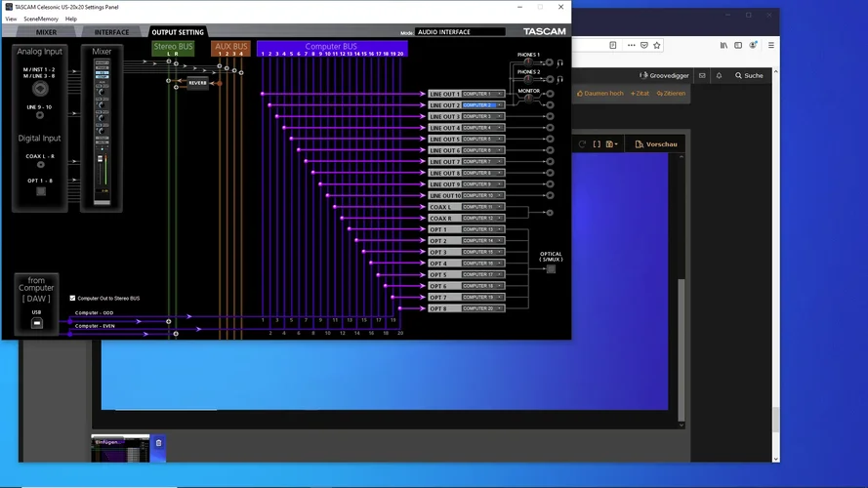Image resolution: width=868 pixels, height=488 pixels.
Task: Click the USB port icon under DAW
Action: click(x=36, y=322)
